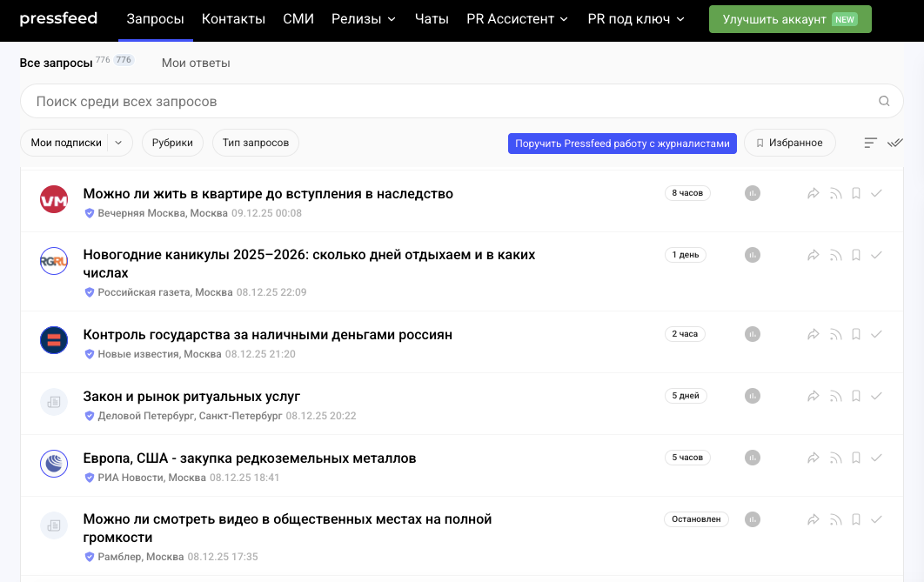Viewport: 924px width, 582px height.
Task: Expand the PR под ключ menu
Action: pos(634,17)
